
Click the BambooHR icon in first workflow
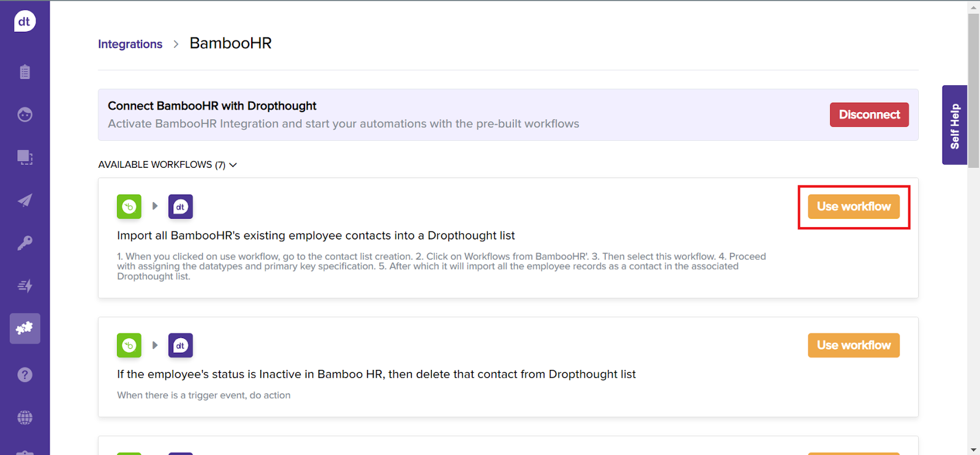click(x=129, y=207)
